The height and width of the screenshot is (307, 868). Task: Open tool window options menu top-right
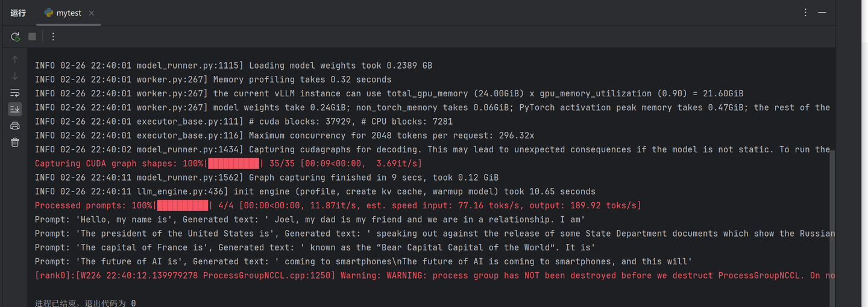pyautogui.click(x=806, y=13)
